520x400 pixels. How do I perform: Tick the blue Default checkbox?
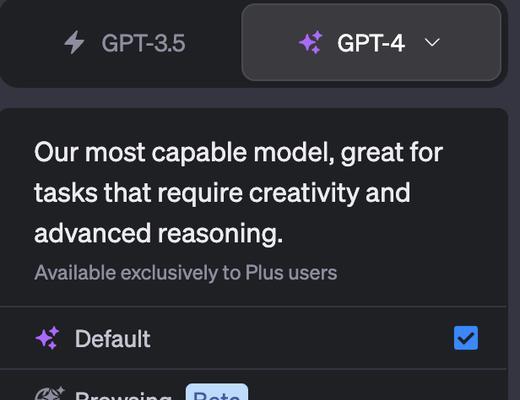(x=466, y=338)
